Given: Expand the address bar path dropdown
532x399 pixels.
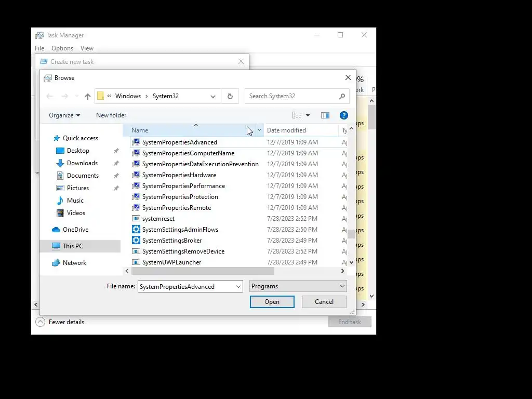Looking at the screenshot, I should [x=212, y=96].
